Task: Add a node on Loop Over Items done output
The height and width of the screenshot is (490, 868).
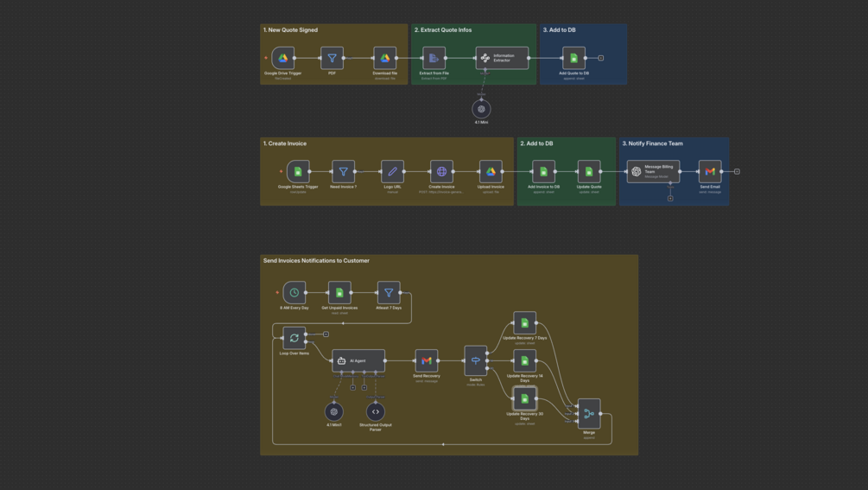Action: pyautogui.click(x=326, y=334)
